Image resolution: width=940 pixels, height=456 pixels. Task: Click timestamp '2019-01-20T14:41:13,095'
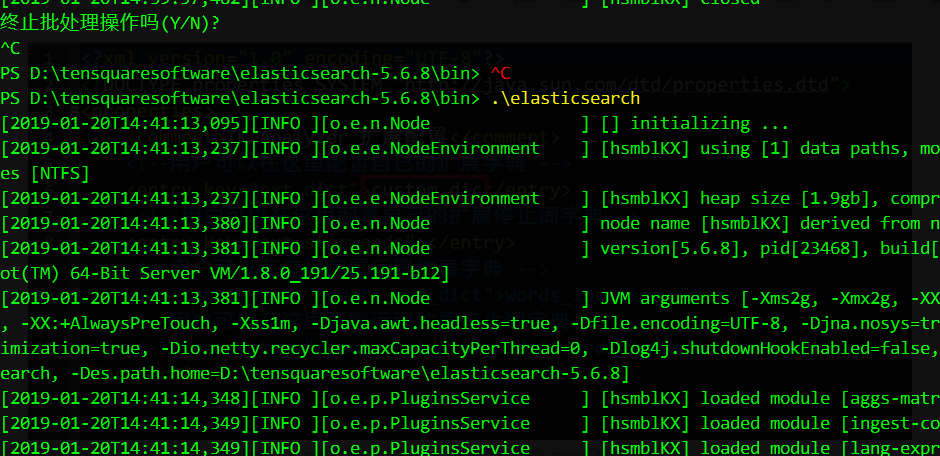click(x=125, y=123)
